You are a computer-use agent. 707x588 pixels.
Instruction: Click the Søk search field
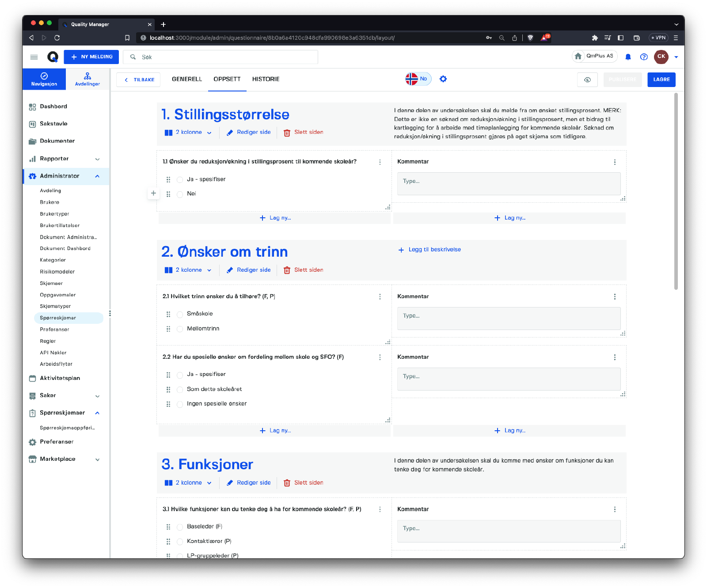pyautogui.click(x=221, y=57)
